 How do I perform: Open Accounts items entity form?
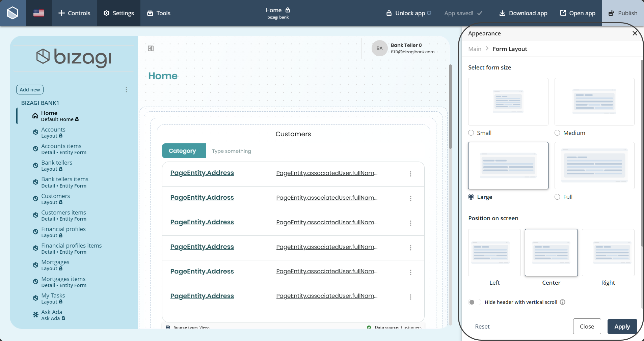click(x=64, y=149)
